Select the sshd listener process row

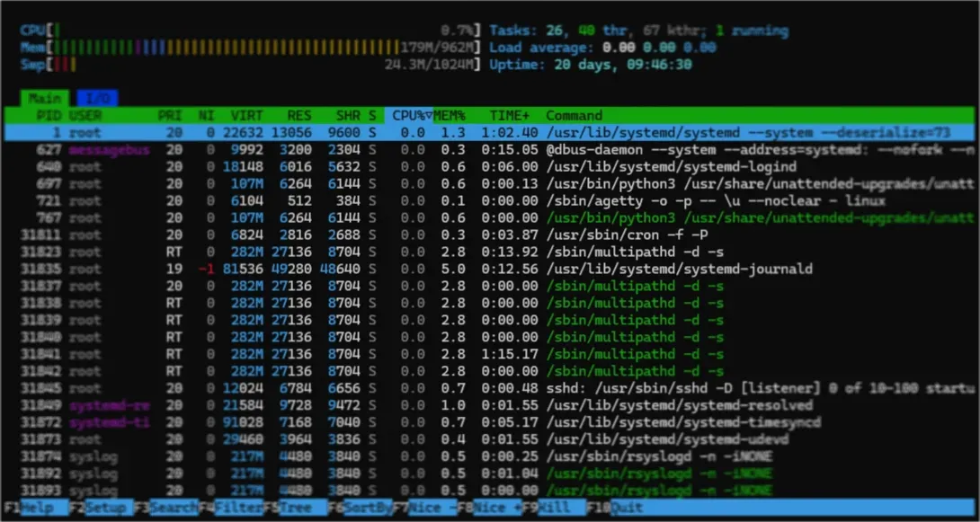click(x=270, y=389)
